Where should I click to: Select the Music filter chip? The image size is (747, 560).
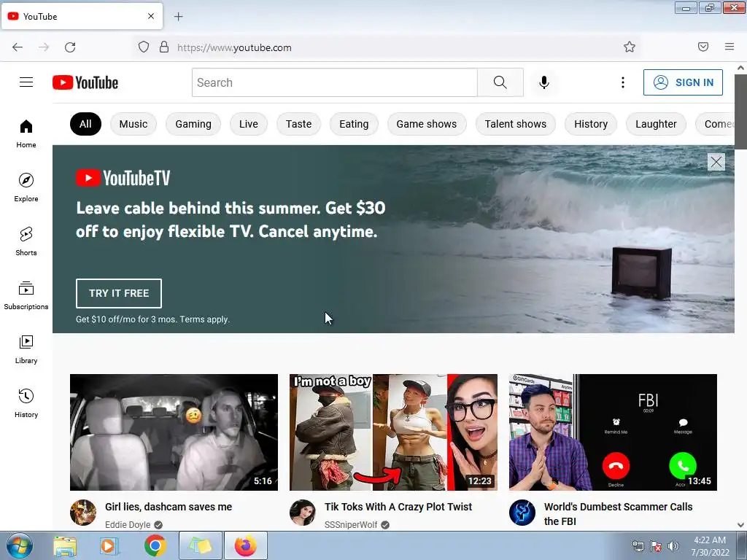133,124
